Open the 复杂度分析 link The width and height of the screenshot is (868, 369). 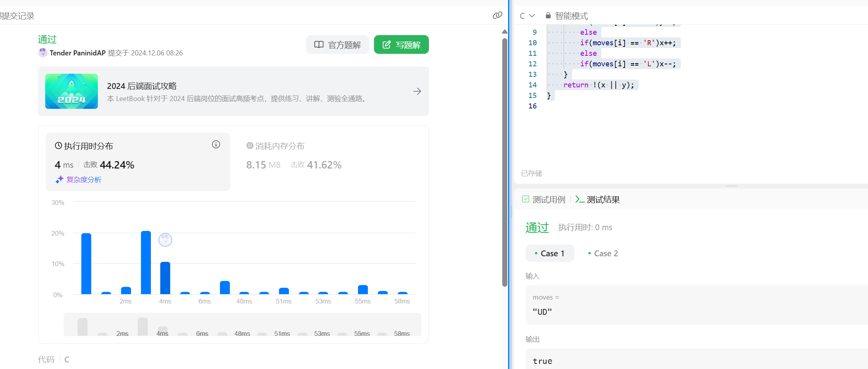click(83, 179)
